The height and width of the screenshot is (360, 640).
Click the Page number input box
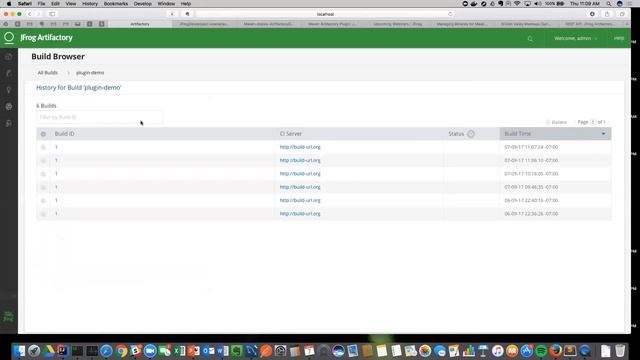(x=593, y=122)
